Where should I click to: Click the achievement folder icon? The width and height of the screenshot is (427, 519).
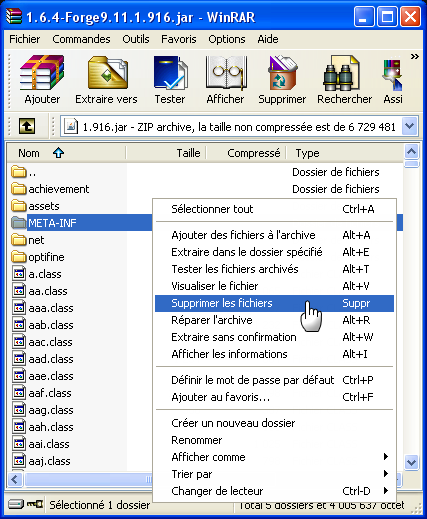tap(19, 189)
